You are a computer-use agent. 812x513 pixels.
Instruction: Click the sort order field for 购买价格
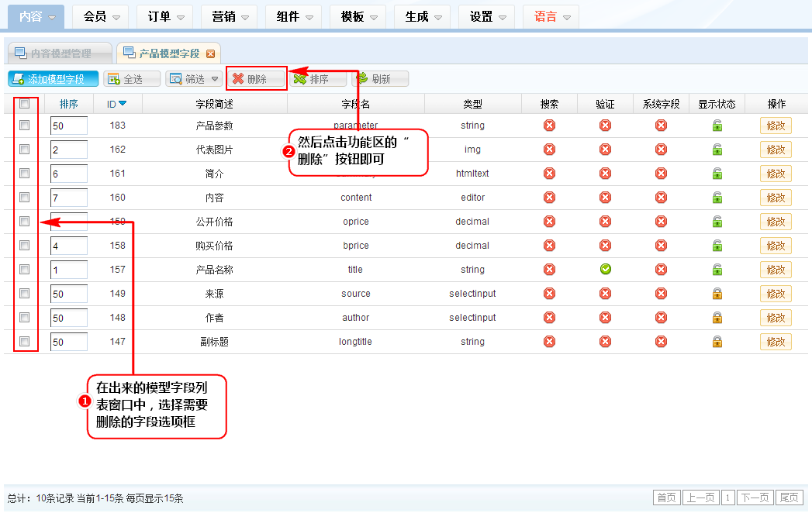point(68,246)
